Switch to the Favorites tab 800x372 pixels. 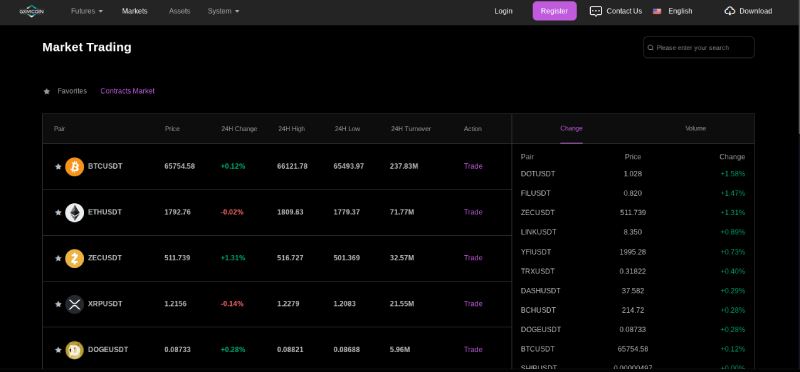(x=72, y=91)
